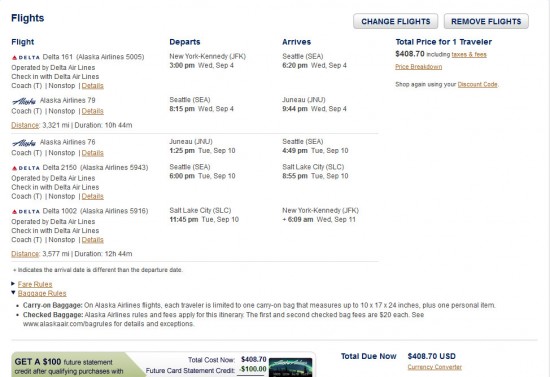Open the Currency Converter link
The height and width of the screenshot is (377, 550).
tap(435, 367)
